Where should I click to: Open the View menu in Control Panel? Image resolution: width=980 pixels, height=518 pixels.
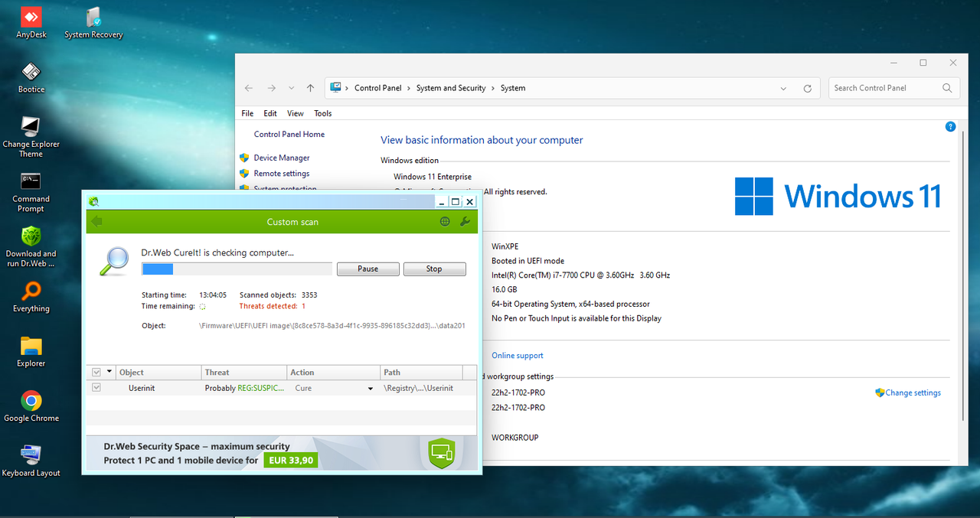[x=296, y=113]
